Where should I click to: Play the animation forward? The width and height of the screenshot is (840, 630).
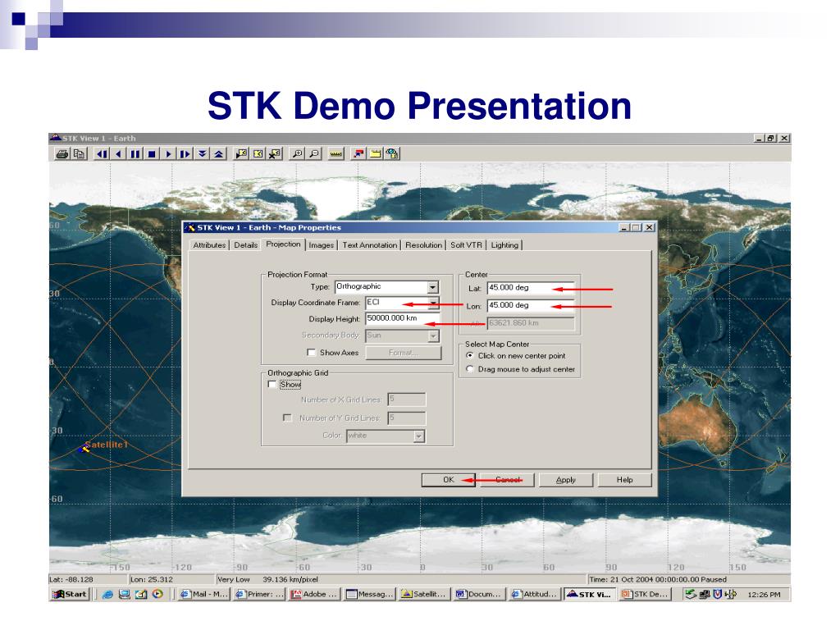pyautogui.click(x=168, y=154)
